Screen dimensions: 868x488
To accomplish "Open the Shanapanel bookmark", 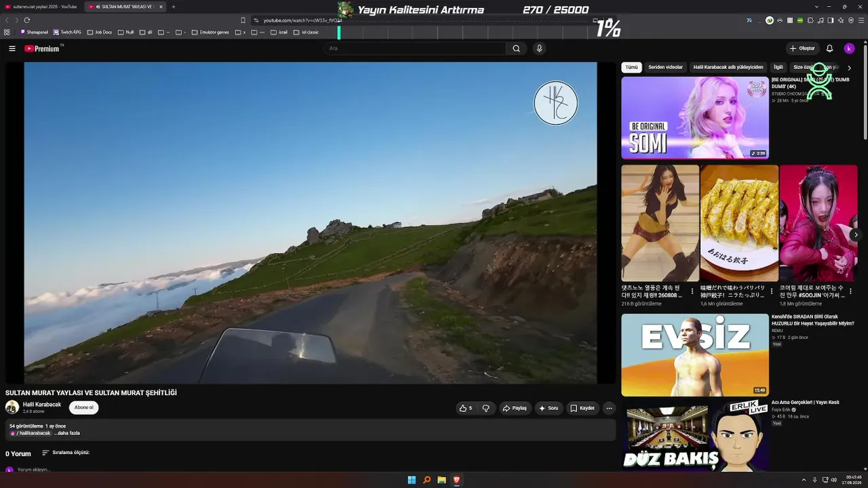I will [x=34, y=32].
